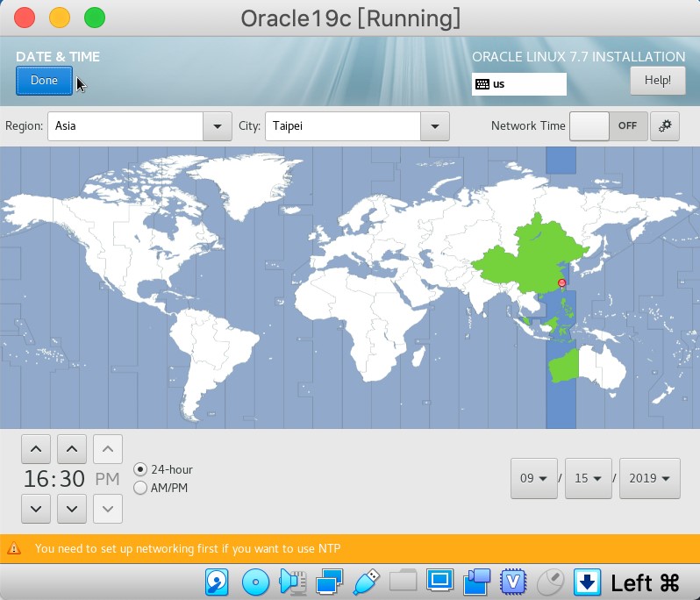Open the recording status icon
Viewport: 700px width, 600px height.
(477, 582)
